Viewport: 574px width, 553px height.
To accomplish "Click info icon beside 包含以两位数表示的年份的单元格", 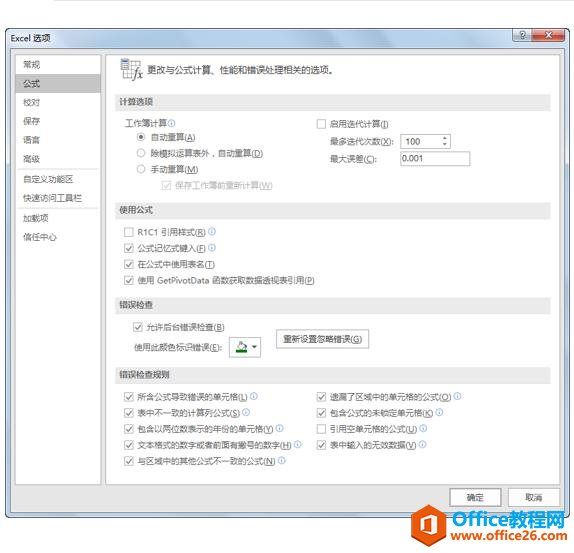I will 280,428.
